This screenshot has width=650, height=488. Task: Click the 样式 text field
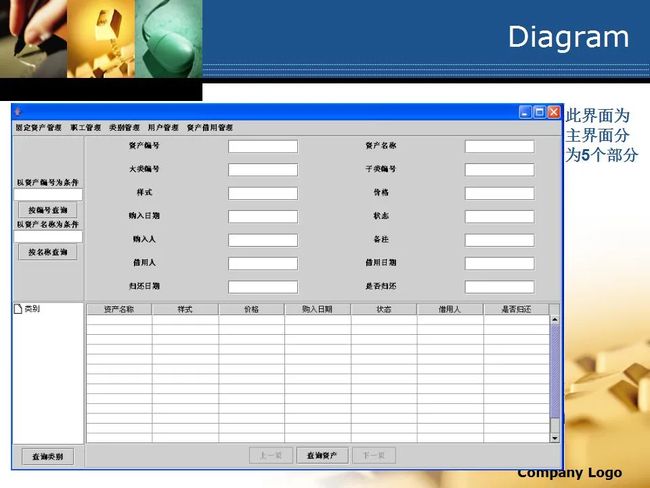pos(263,193)
